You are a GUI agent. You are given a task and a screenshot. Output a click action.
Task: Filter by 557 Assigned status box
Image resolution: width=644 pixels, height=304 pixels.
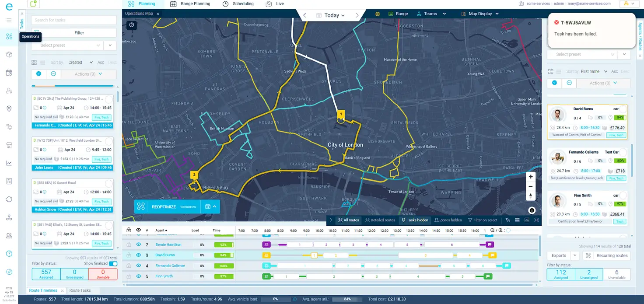tap(46, 274)
